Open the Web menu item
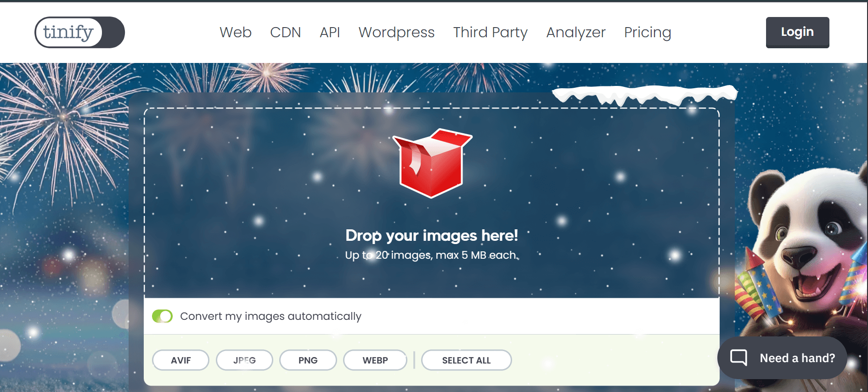This screenshot has width=868, height=392. [x=235, y=32]
